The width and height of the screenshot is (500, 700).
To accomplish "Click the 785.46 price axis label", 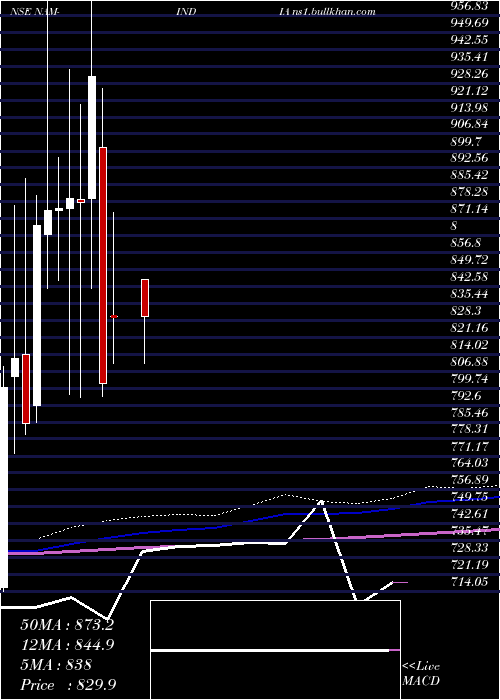I will (469, 413).
